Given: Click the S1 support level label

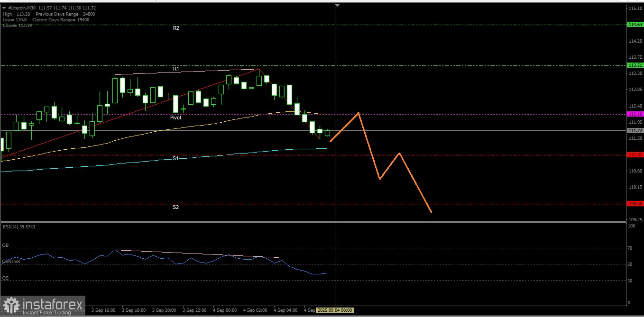Looking at the screenshot, I should (175, 158).
